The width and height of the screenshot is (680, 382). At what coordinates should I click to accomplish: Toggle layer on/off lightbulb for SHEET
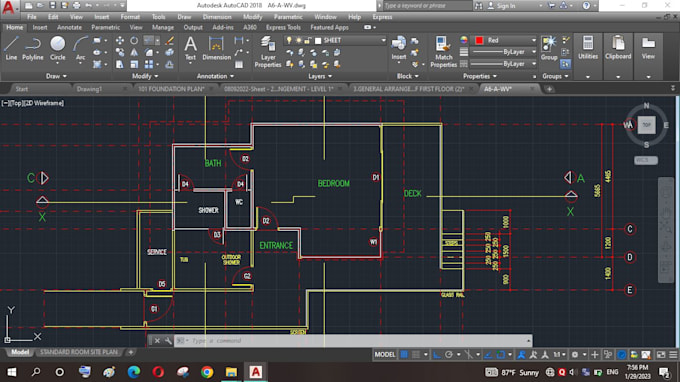pos(289,40)
